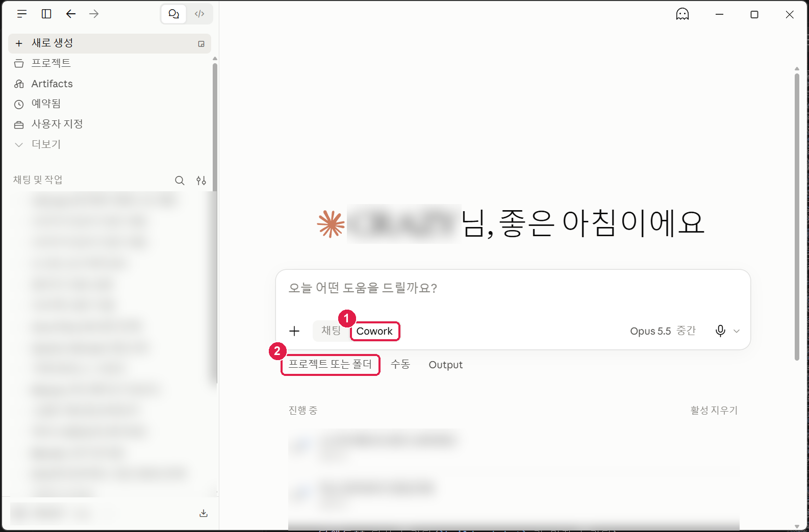Image resolution: width=809 pixels, height=532 pixels.
Task: Click the main content vertical scrollbar
Action: [797, 217]
